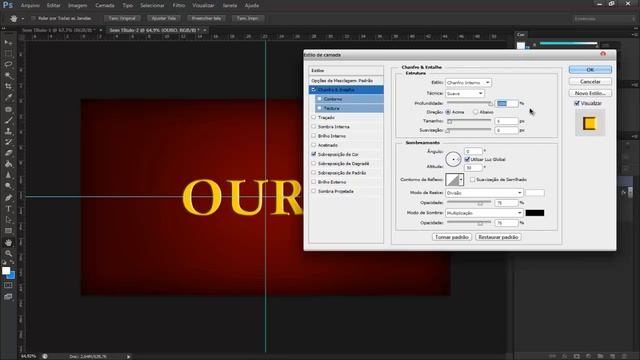The image size is (640, 360).
Task: Enable Contorno sub-effect checkbox
Action: click(320, 99)
